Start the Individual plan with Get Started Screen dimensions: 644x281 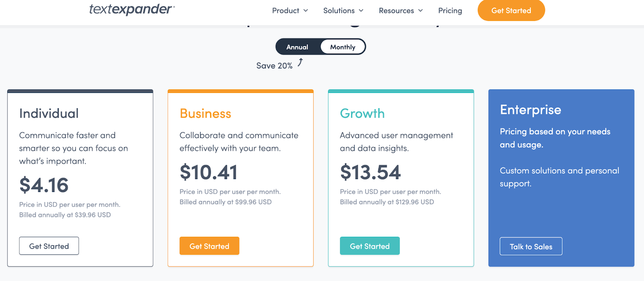[49, 246]
